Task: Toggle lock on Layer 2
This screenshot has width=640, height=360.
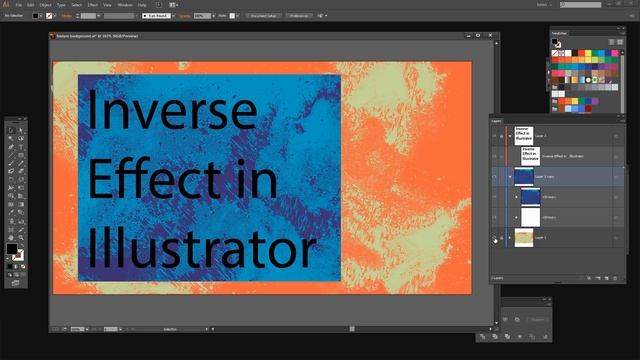Action: [501, 136]
